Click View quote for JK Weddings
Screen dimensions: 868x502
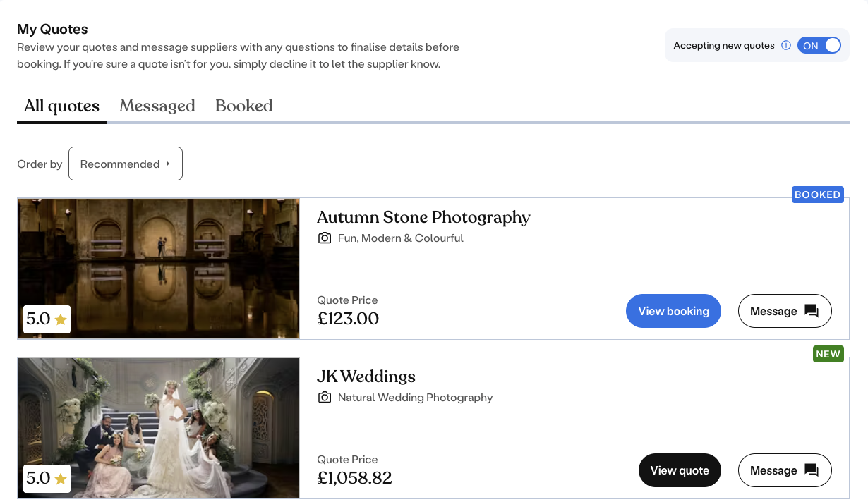click(680, 470)
